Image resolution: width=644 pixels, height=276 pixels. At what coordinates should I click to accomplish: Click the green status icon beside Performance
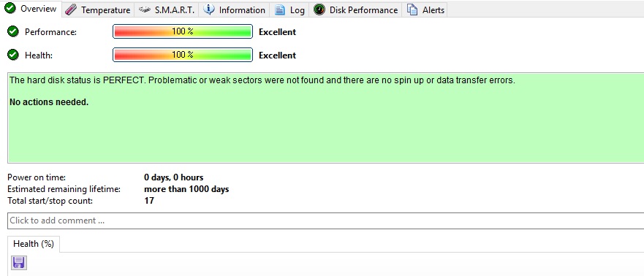click(14, 31)
